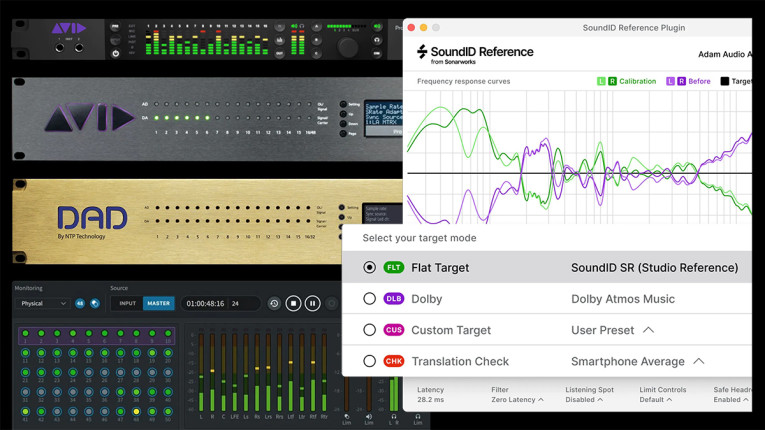Toggle grey channel 31 indicator

(x=25, y=392)
